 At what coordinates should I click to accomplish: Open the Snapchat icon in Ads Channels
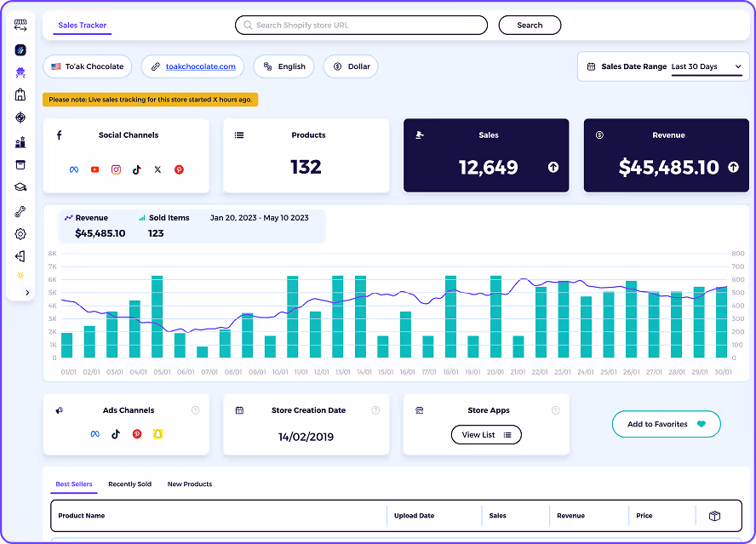pos(157,434)
